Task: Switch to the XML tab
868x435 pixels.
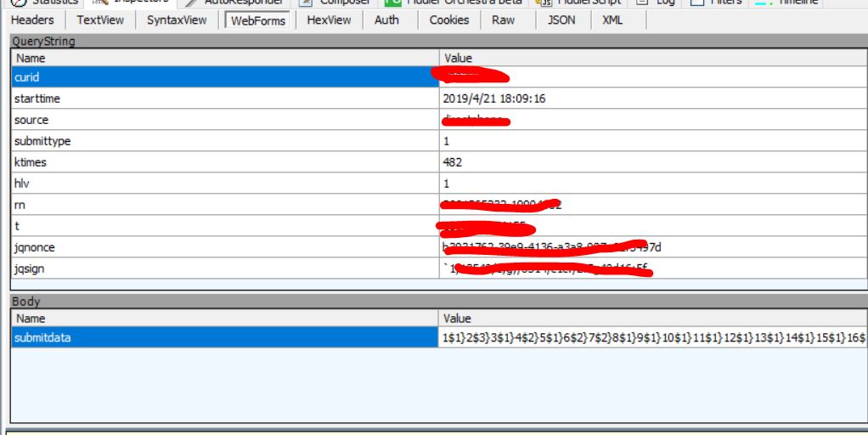Action: pyautogui.click(x=612, y=20)
